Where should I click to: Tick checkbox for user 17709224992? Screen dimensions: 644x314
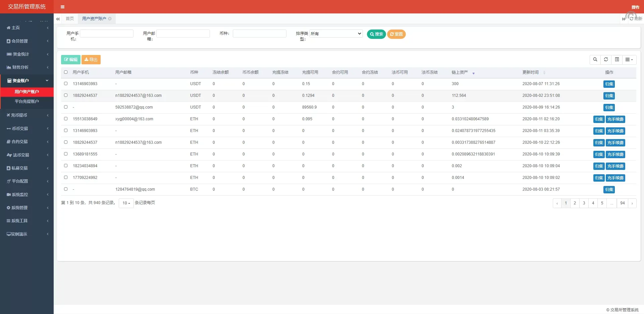pos(66,177)
